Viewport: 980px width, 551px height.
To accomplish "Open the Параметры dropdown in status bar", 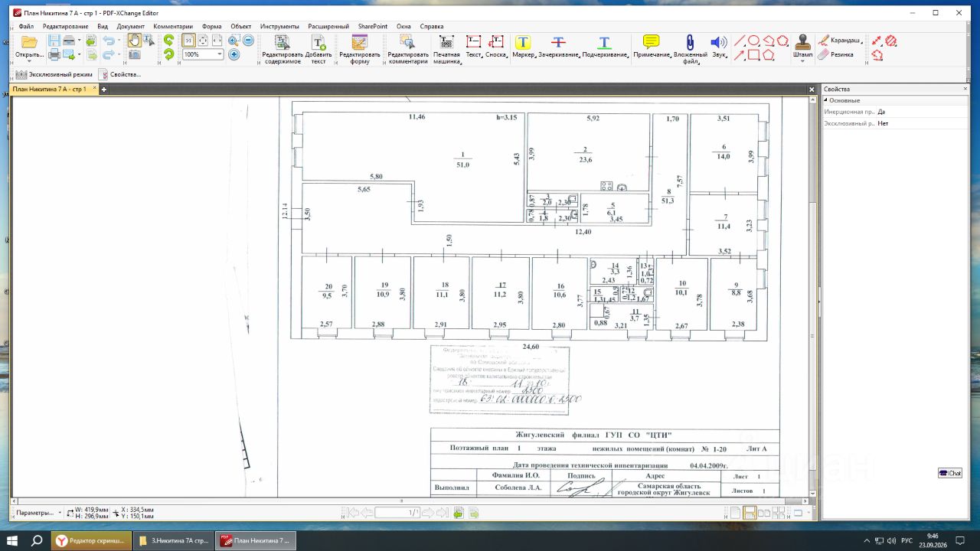I will click(38, 513).
